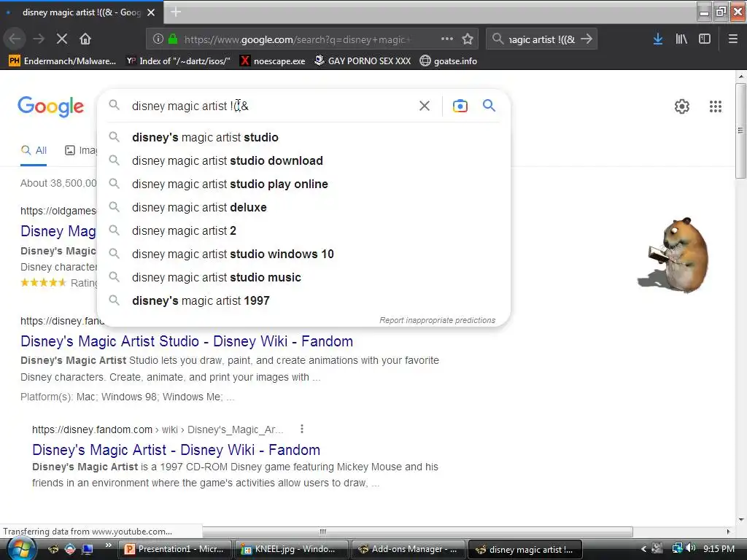This screenshot has height=560, width=747.
Task: Run the Google search magnifier button
Action: click(489, 105)
